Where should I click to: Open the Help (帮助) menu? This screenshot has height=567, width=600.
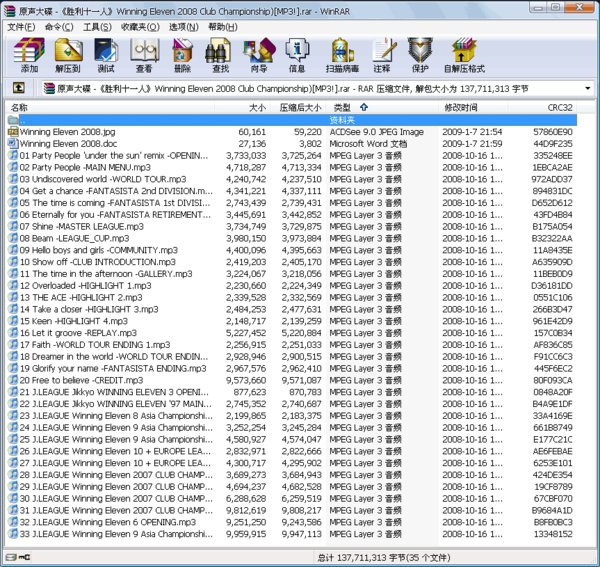[x=223, y=27]
